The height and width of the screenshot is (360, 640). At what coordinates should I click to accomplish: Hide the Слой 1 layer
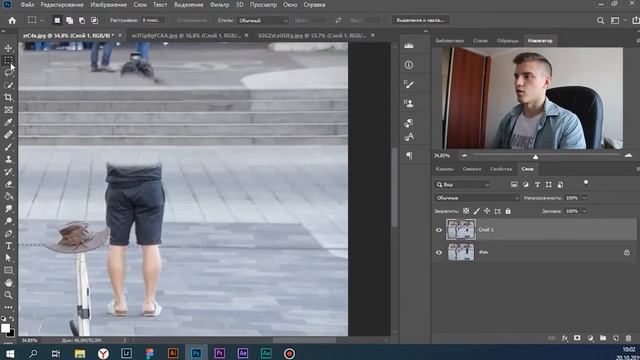point(439,230)
